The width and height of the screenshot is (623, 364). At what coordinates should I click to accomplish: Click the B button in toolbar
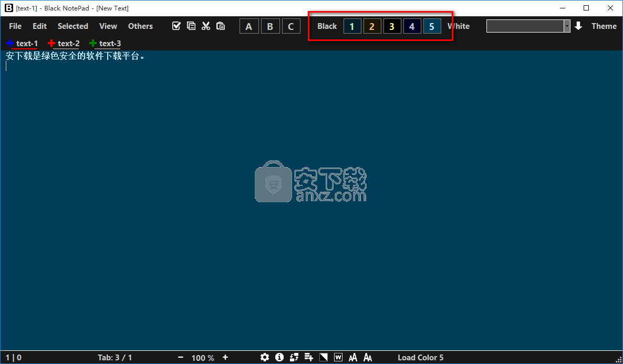[270, 26]
